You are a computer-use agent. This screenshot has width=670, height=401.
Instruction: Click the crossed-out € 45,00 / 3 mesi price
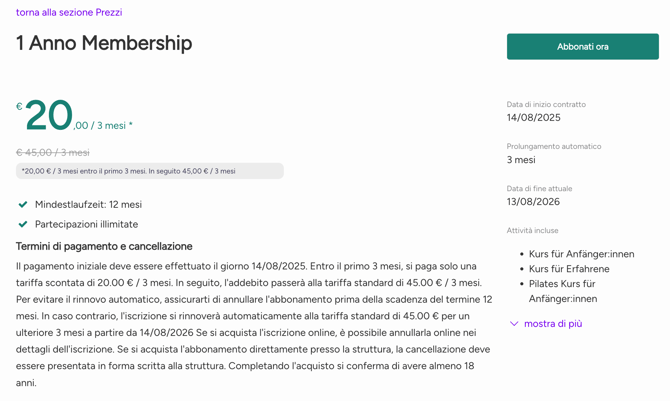[53, 153]
